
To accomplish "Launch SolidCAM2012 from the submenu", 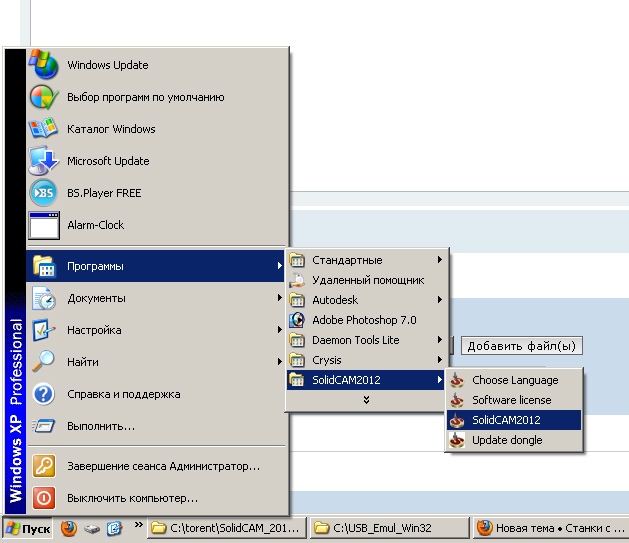I will 514,420.
